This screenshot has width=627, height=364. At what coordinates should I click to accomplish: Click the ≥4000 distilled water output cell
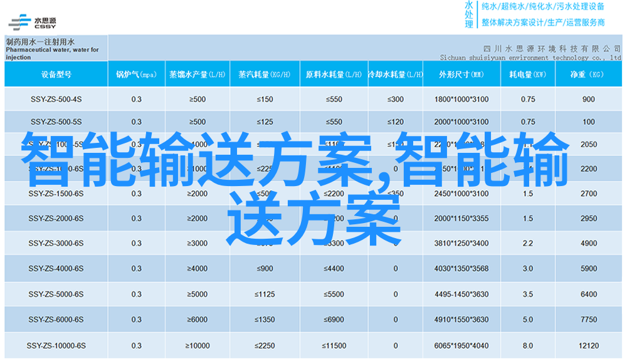pos(198,269)
